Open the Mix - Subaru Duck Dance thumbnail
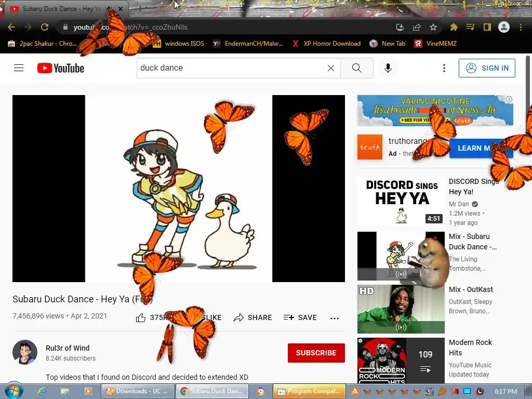The height and width of the screenshot is (399, 532). [x=401, y=256]
